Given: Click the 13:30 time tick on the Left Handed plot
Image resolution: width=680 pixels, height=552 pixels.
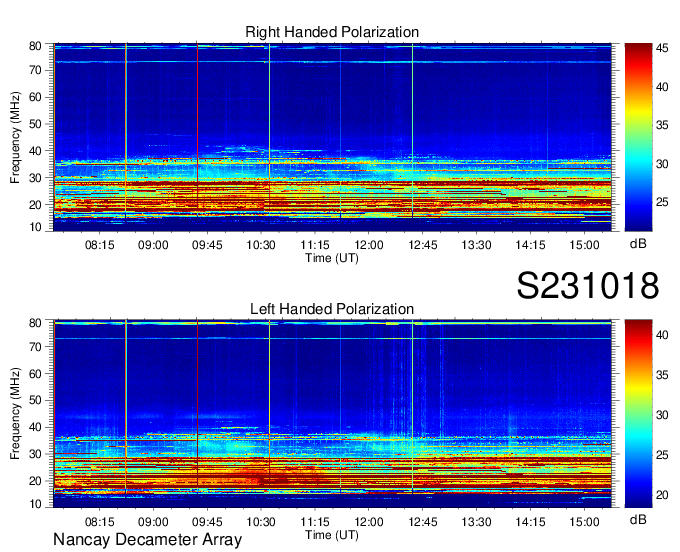Looking at the screenshot, I should (476, 522).
